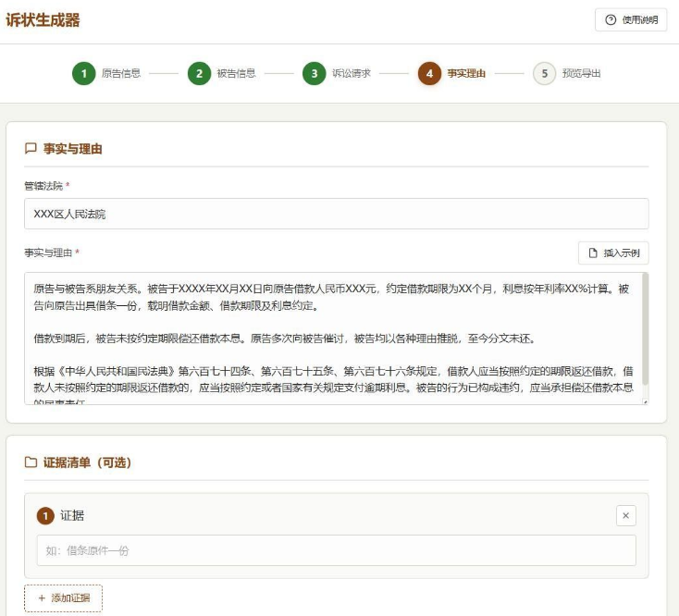Screen dimensions: 679x616
Task: Go to step 2 被告信息
Action: [223, 73]
